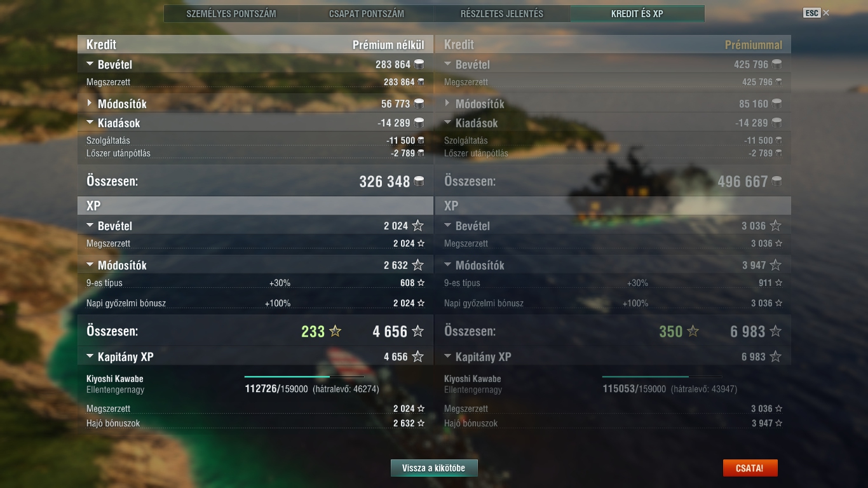The width and height of the screenshot is (868, 488).
Task: Click the green free XP star beside 233
Action: 335,331
